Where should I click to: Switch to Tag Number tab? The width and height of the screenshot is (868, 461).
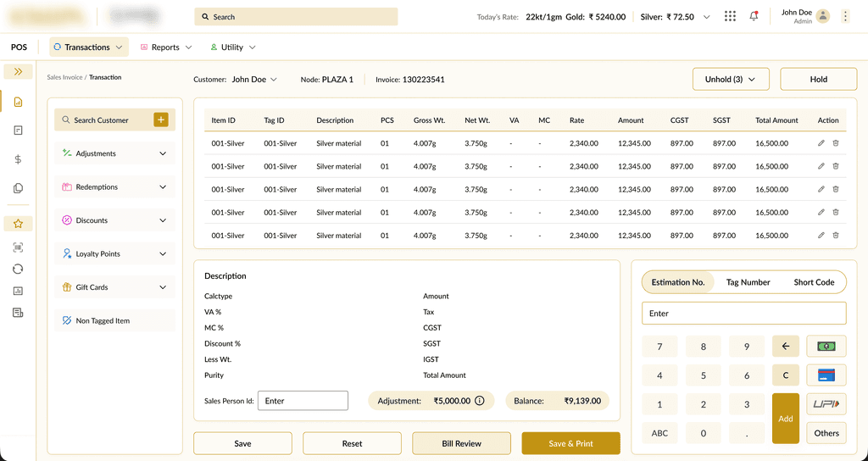tap(748, 282)
